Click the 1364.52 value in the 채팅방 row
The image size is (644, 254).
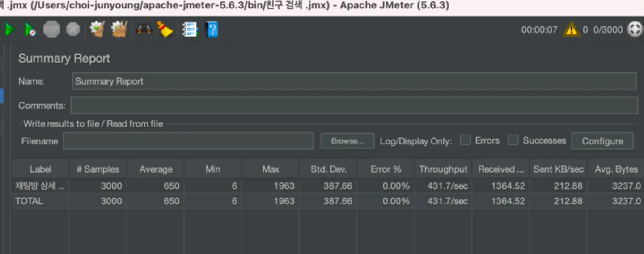point(508,186)
